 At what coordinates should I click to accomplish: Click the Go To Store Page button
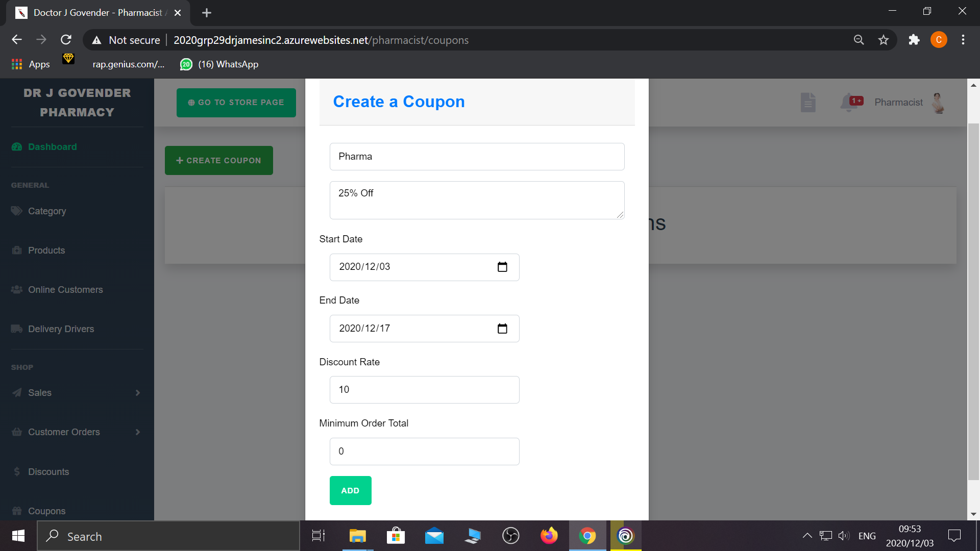pos(236,103)
